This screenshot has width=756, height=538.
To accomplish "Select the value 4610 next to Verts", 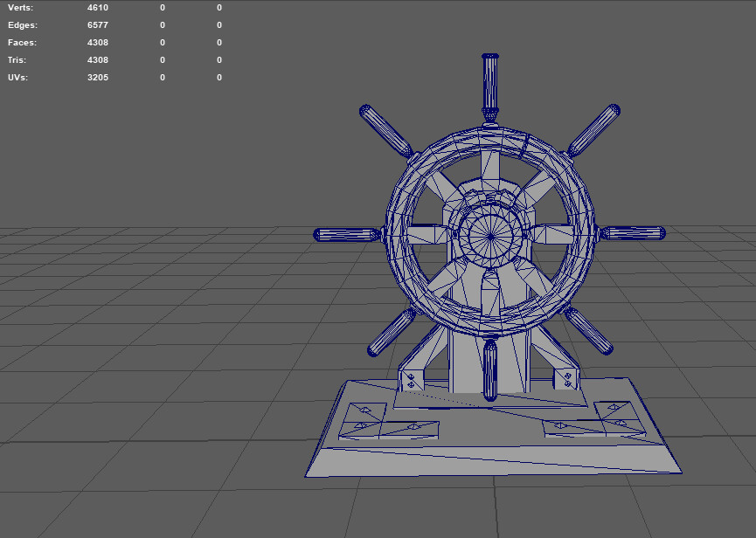I will [x=96, y=7].
